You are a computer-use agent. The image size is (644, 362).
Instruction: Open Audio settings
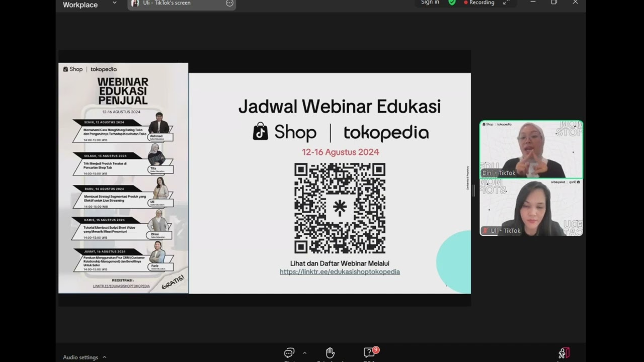[80, 357]
